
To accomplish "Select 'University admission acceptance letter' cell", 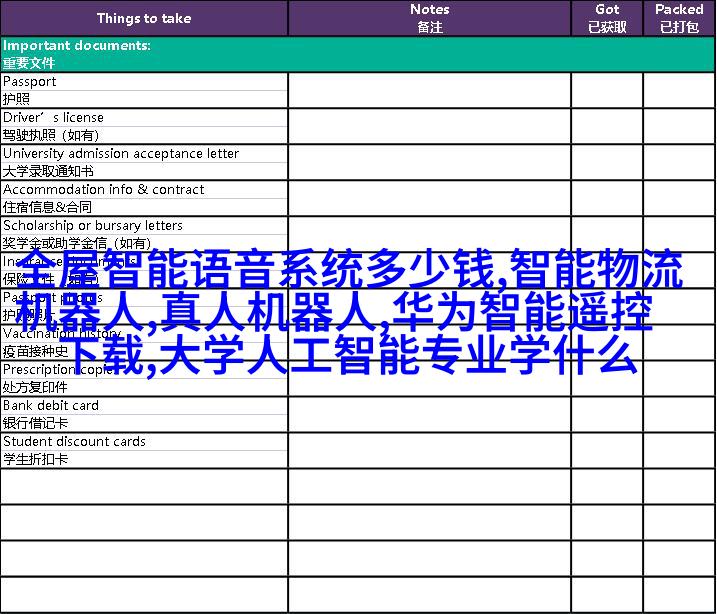I will pos(144,154).
